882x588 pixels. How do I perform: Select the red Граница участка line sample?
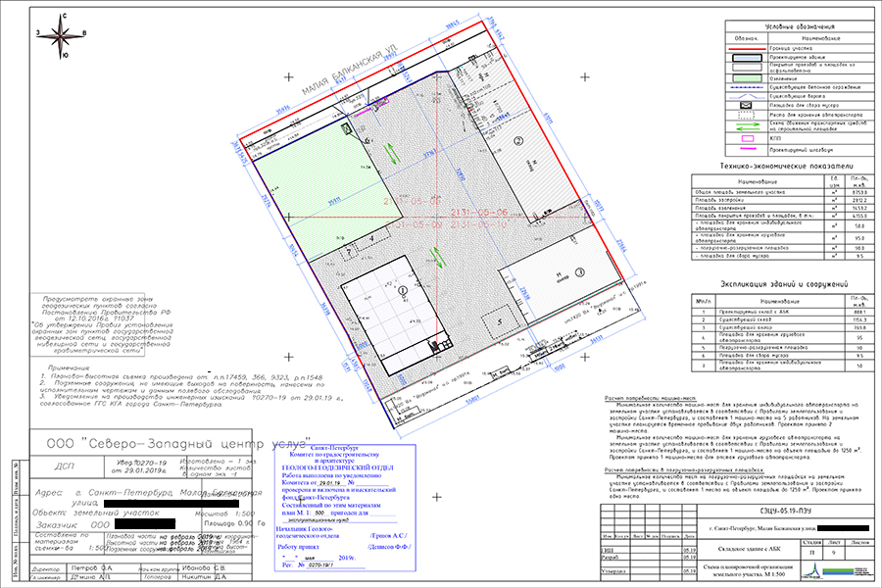(x=746, y=47)
